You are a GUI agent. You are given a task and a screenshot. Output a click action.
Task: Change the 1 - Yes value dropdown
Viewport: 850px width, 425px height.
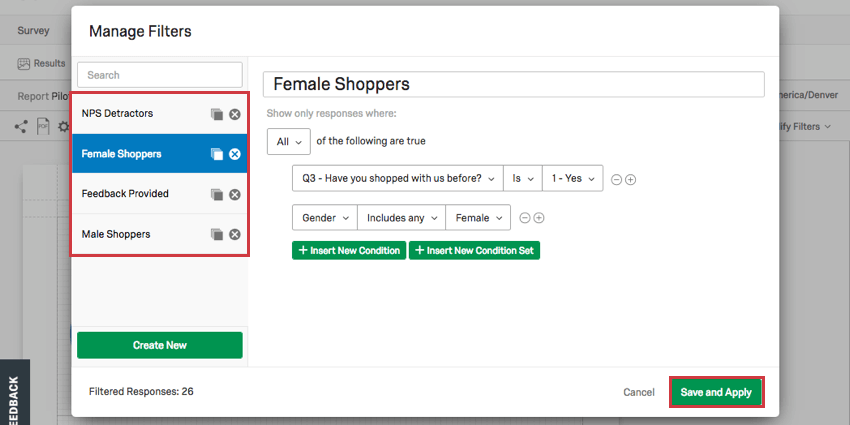[572, 178]
